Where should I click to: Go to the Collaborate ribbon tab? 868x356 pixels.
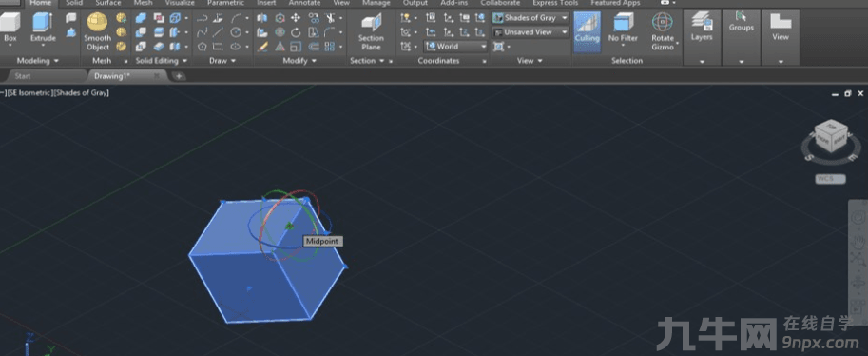coord(500,3)
